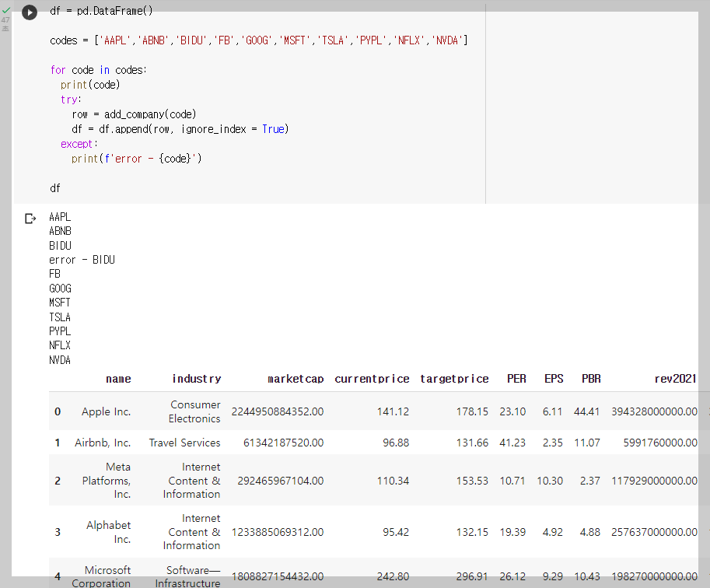
Task: Click the 'industry' column header
Action: [x=196, y=379]
